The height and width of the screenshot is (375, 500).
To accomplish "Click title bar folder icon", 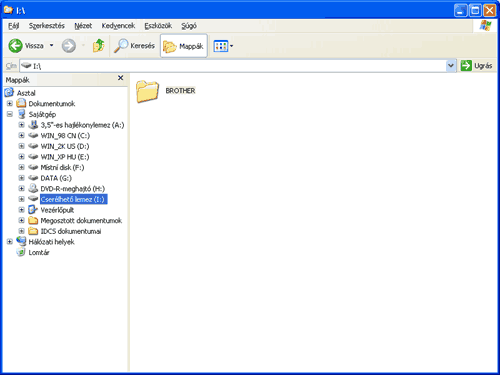I will 8,10.
